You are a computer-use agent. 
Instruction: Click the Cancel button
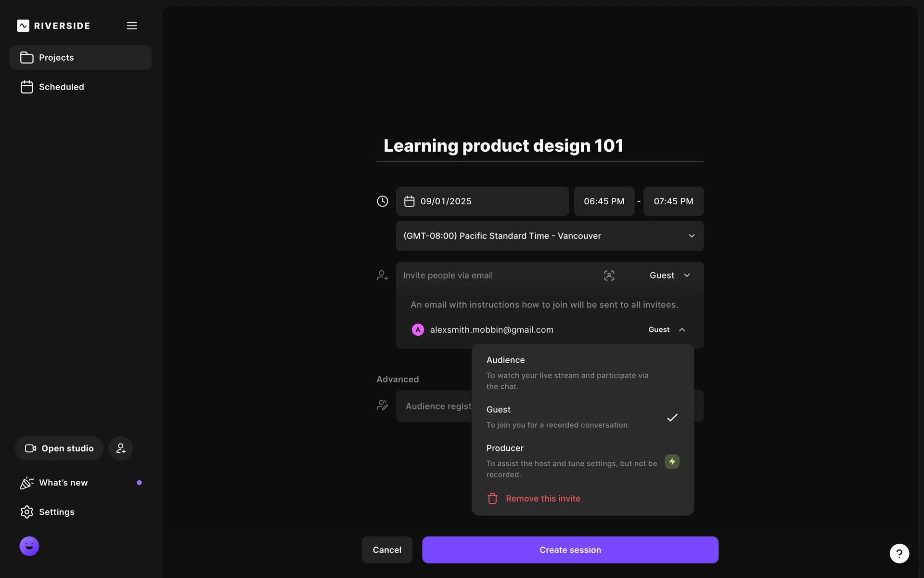(x=387, y=550)
